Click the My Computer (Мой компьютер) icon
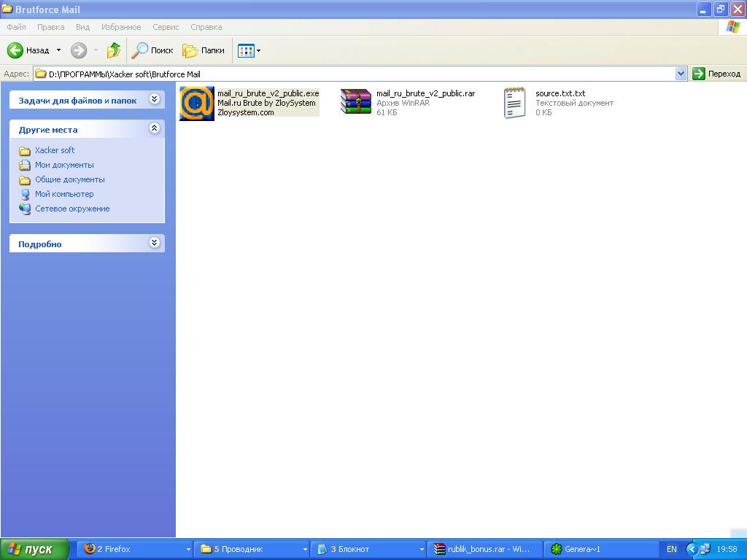747x560 pixels. 25,194
